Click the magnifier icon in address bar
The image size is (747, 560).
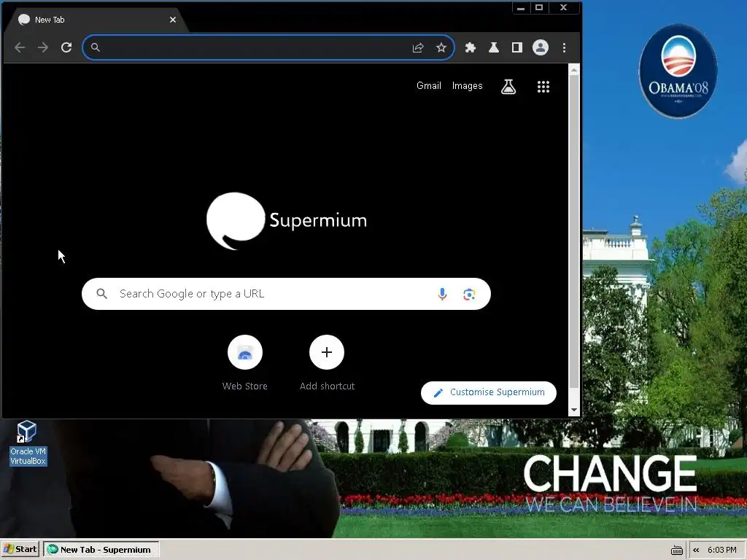[x=96, y=47]
